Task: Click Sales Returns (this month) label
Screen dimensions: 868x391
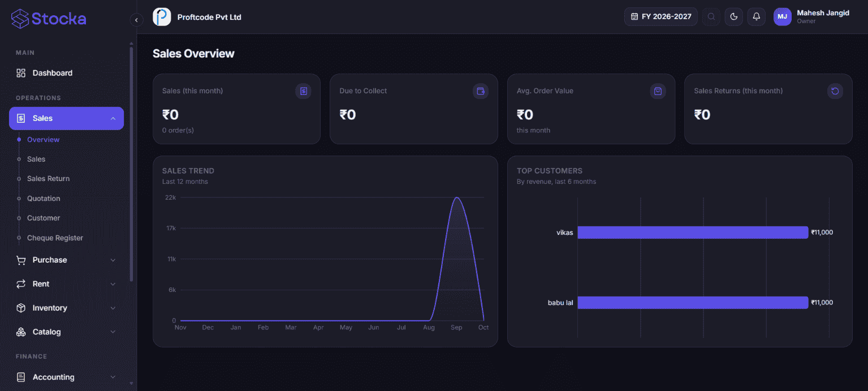Action: 739,91
